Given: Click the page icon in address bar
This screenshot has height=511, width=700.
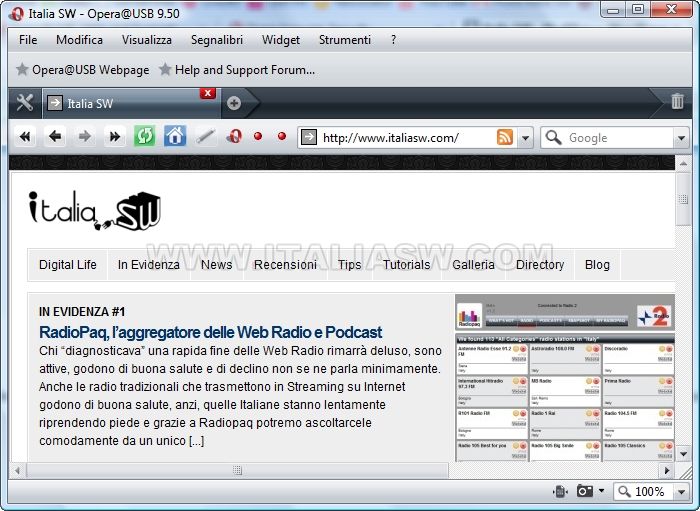Looking at the screenshot, I should point(308,137).
